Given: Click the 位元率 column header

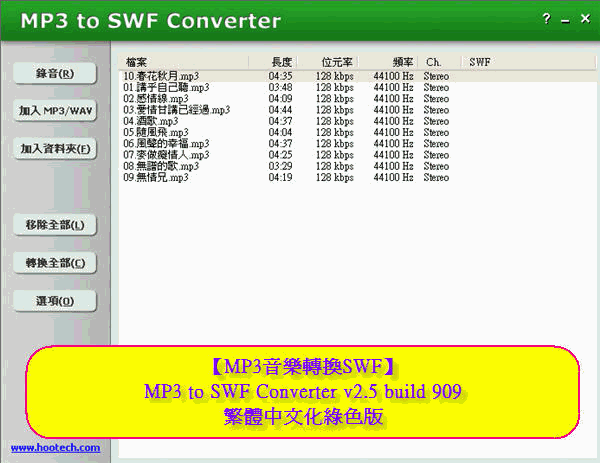Looking at the screenshot, I should pos(336,62).
